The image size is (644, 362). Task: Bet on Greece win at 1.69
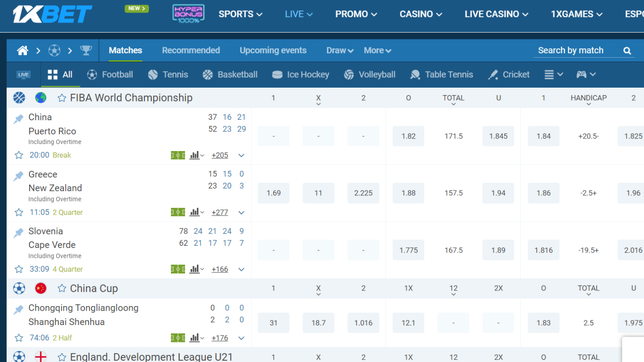[x=273, y=193]
